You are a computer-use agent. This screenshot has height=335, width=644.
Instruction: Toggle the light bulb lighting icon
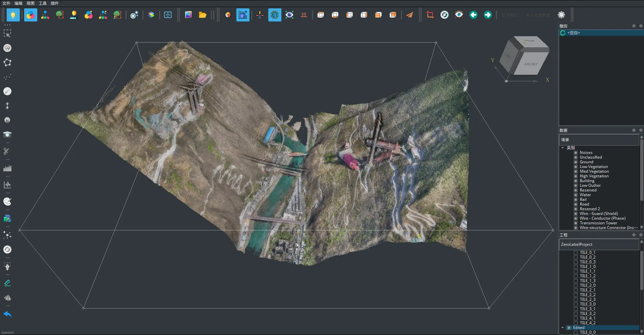click(13, 15)
